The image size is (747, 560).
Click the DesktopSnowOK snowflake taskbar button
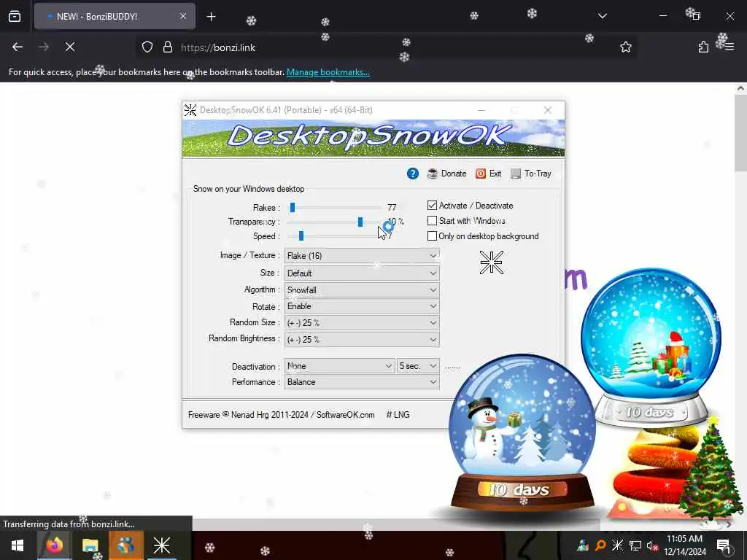tap(161, 545)
